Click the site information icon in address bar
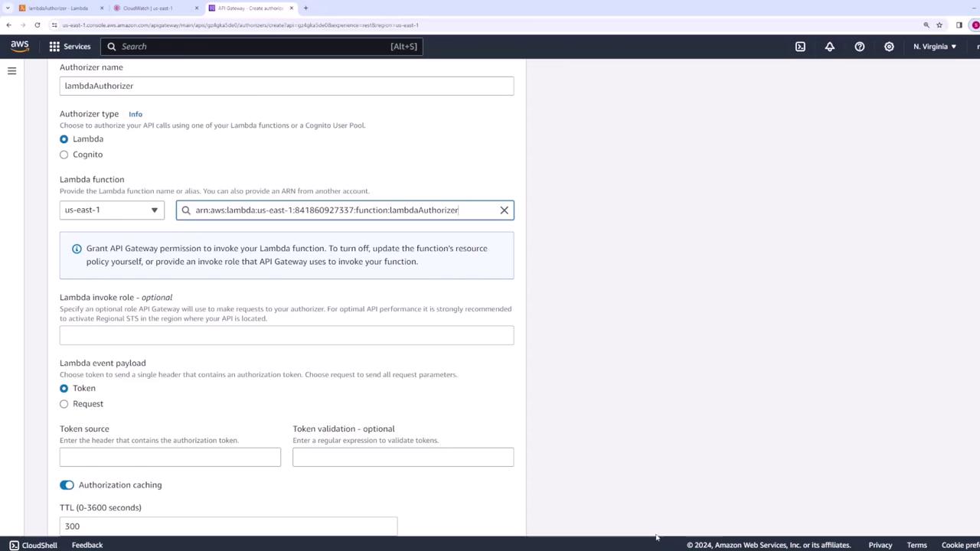Screen dimensions: 980x551 [54, 25]
